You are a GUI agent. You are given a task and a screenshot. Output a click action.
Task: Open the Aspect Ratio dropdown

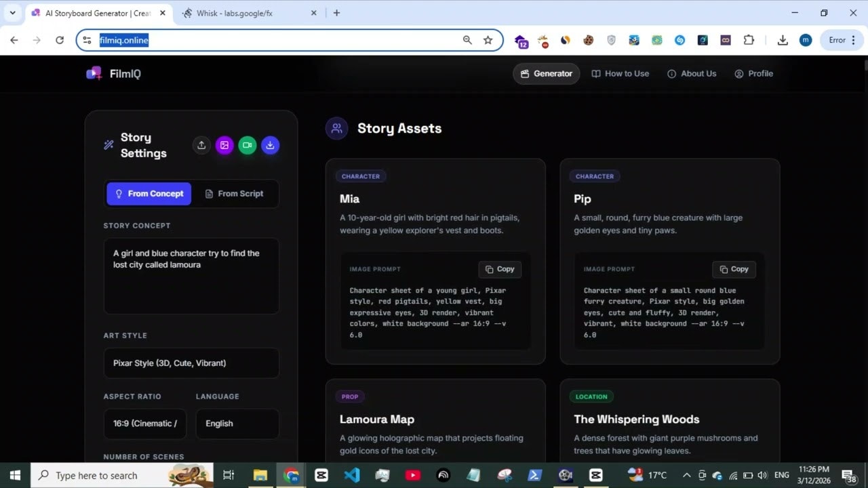point(145,424)
